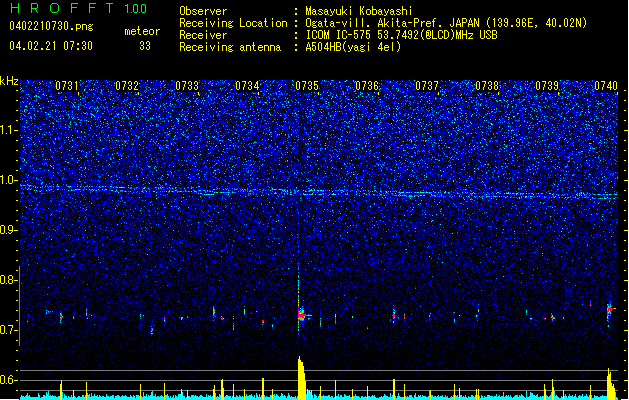
Task: Select the filename 0402210730.png
Action: tap(51, 26)
